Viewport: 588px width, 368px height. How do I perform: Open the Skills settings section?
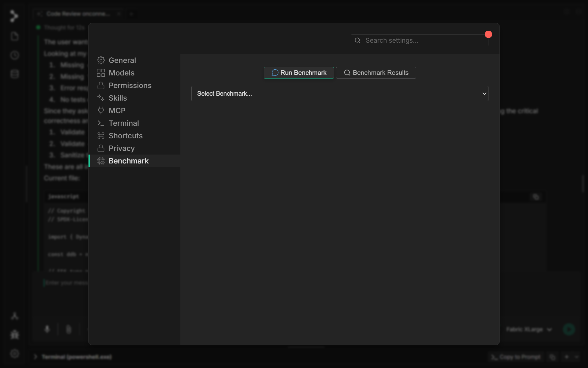[x=134, y=98]
